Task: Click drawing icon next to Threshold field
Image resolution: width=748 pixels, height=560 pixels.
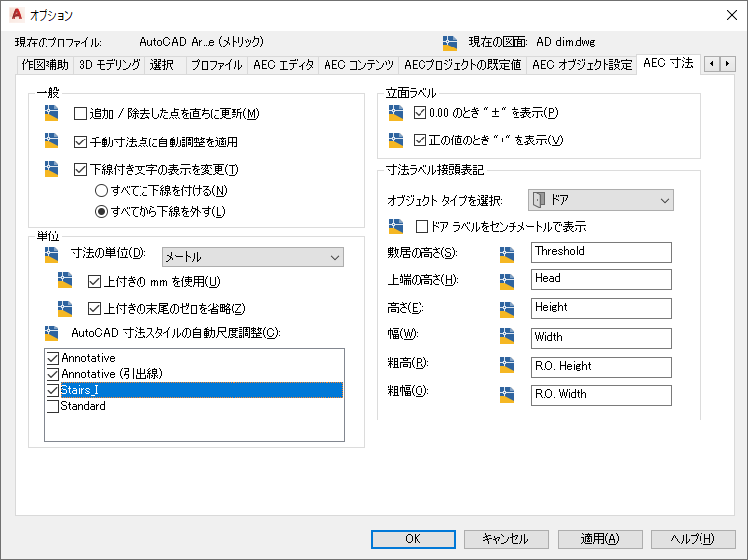Action: click(507, 254)
